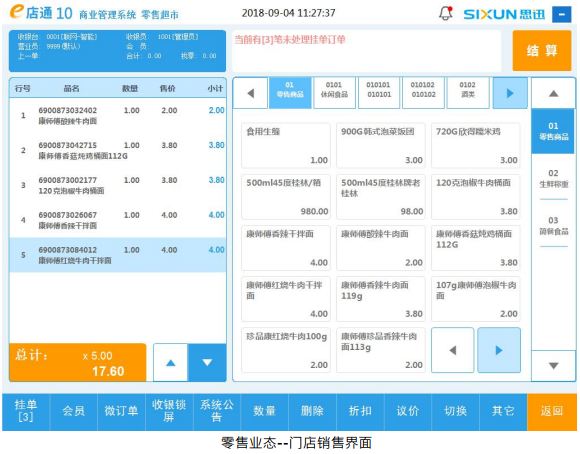
Task: Add product 900G韩式泡菜饭团
Action: click(x=381, y=146)
